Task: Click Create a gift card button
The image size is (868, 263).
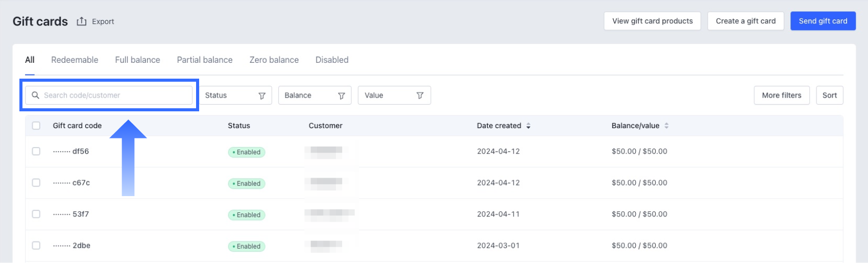Action: (745, 21)
